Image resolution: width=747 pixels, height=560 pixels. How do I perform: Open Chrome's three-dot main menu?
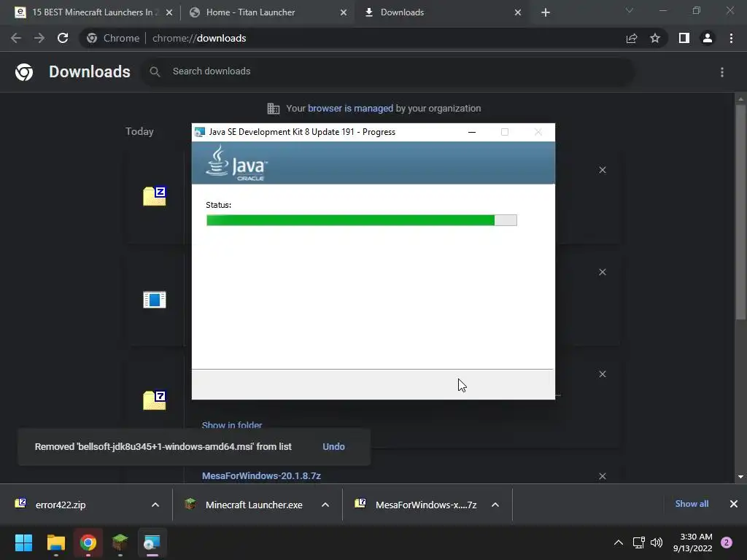point(731,38)
